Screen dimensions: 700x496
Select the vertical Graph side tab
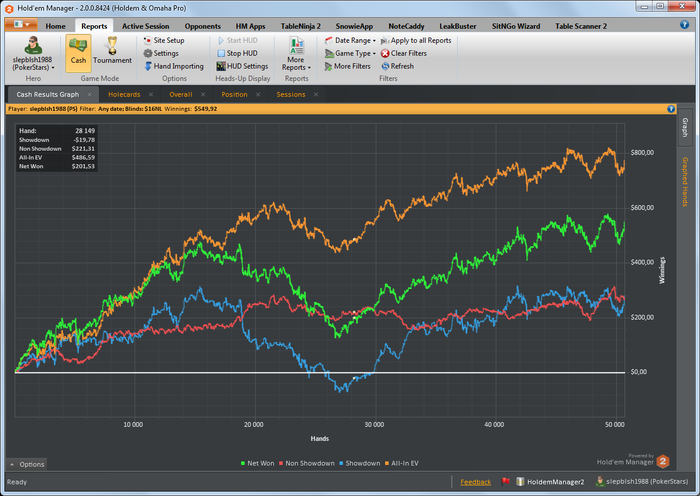pos(685,128)
